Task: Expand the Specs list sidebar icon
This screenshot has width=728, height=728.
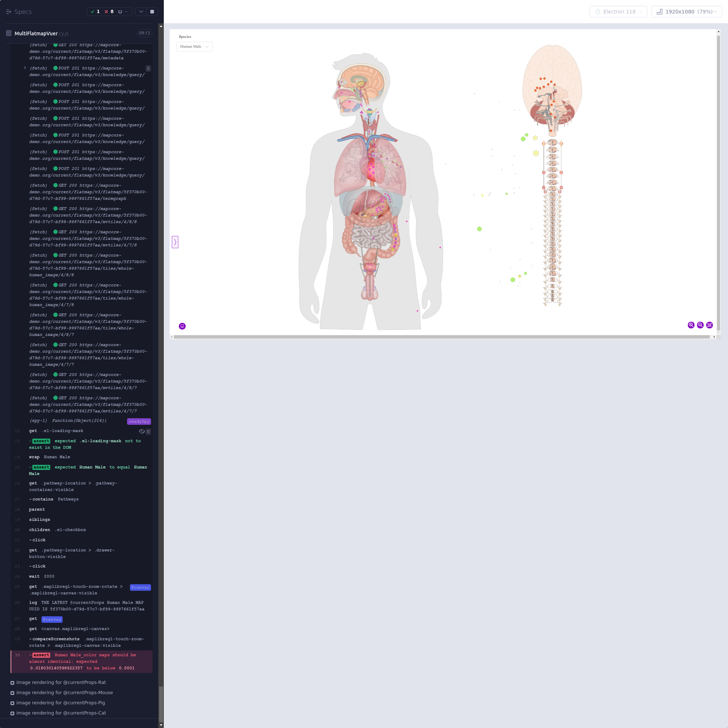Action: click(9, 12)
